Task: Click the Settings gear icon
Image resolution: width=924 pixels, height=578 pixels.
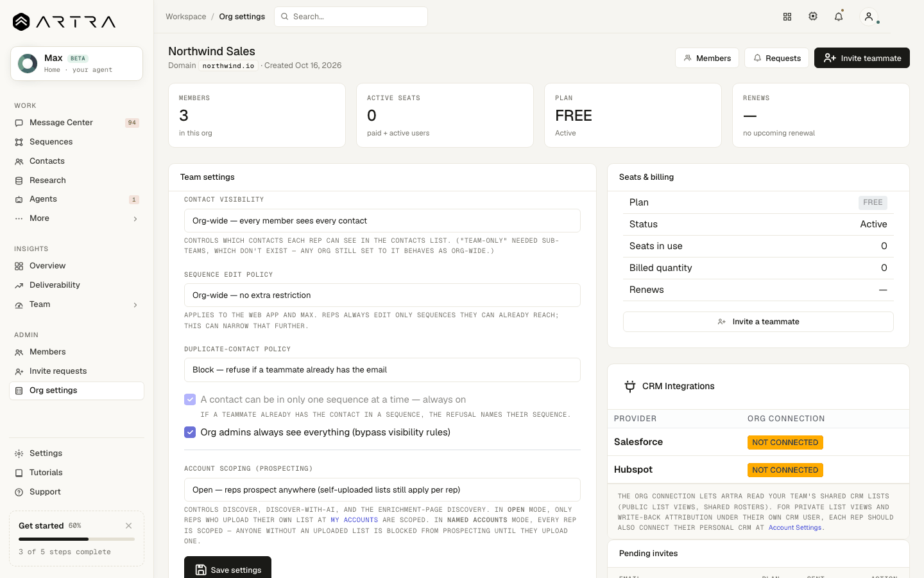Action: coord(19,453)
